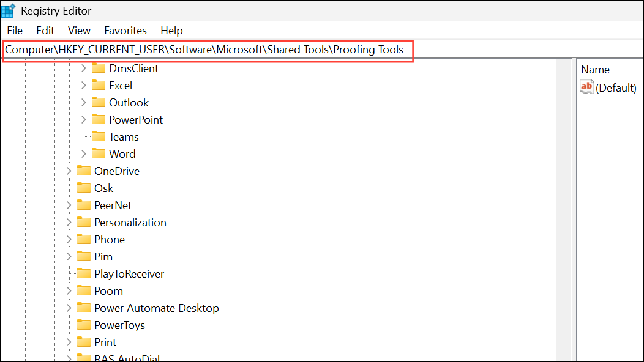Expand the OneDrive key
Image resolution: width=644 pixels, height=362 pixels.
point(69,171)
